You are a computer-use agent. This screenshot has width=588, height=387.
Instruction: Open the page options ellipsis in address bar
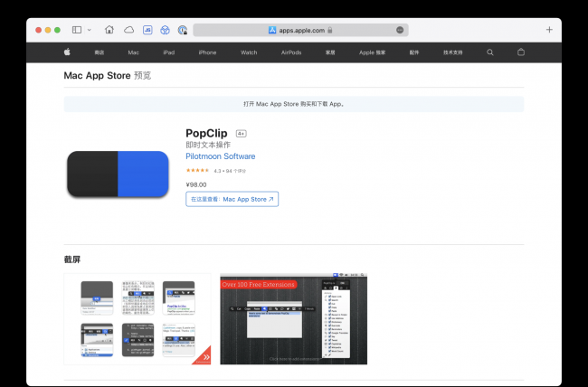400,30
